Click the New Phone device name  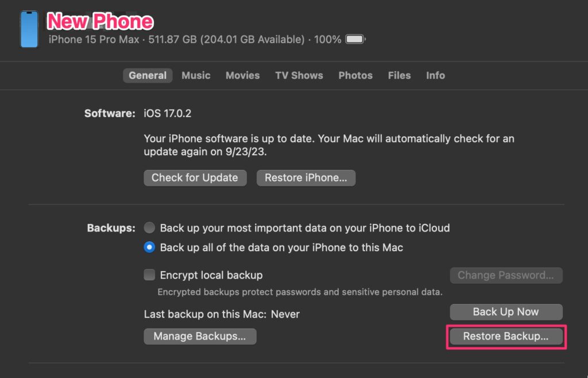tap(100, 21)
